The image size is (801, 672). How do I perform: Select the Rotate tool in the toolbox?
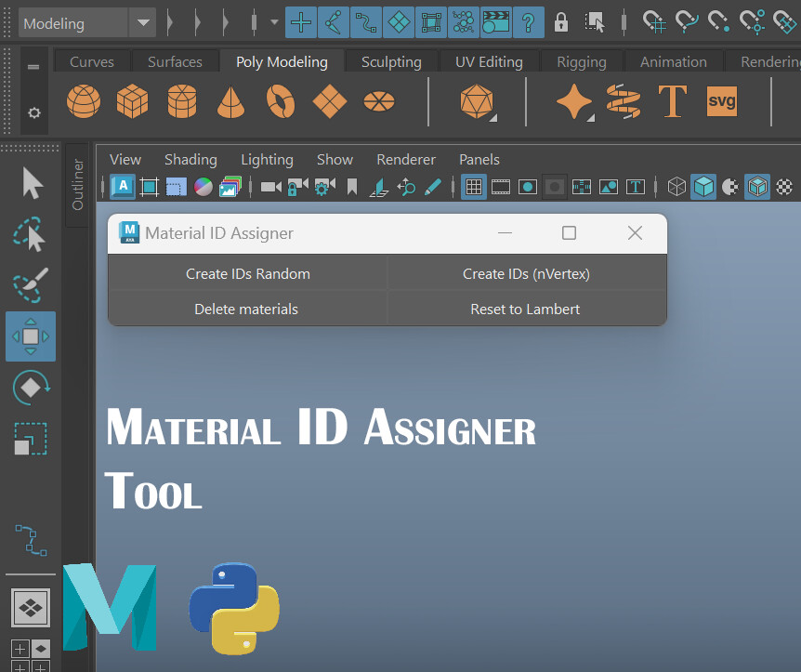31,387
